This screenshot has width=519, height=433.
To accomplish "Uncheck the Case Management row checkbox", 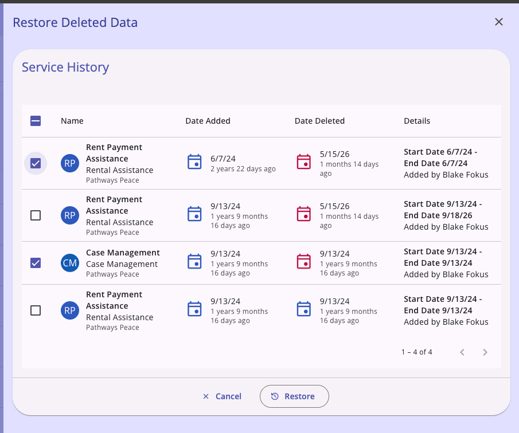I will coord(36,263).
